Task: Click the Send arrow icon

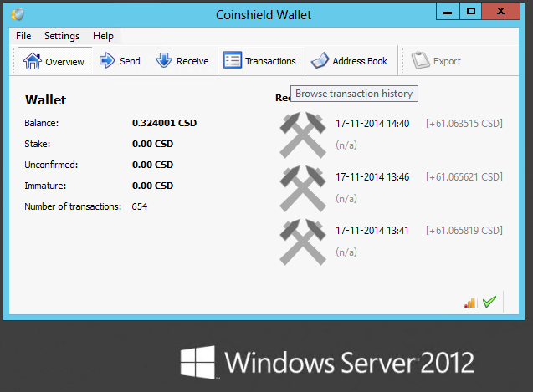Action: 107,60
